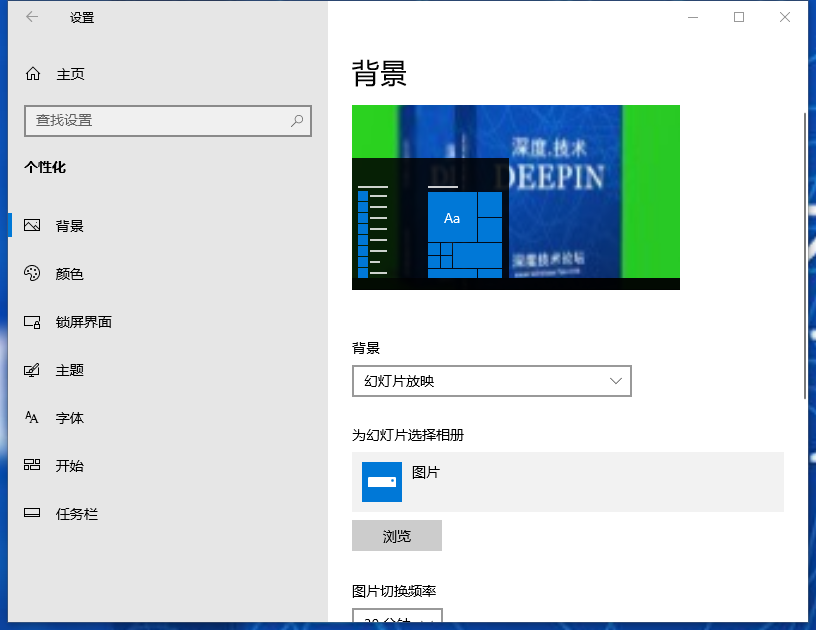
Task: Click the magnifier icon in the search box
Action: click(x=297, y=121)
